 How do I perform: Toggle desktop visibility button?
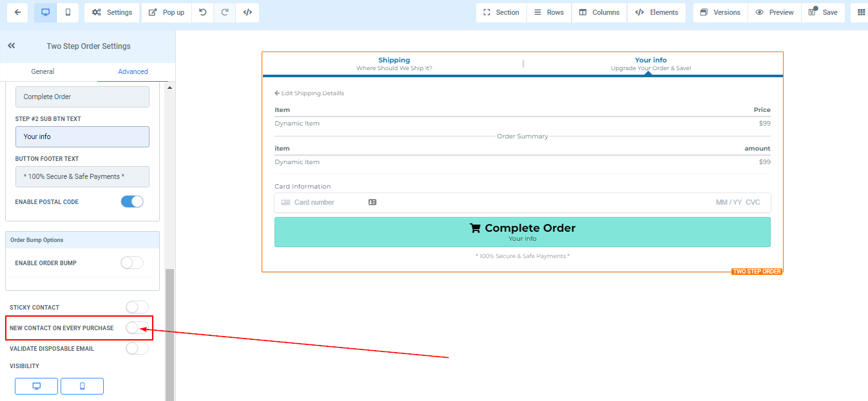point(37,386)
